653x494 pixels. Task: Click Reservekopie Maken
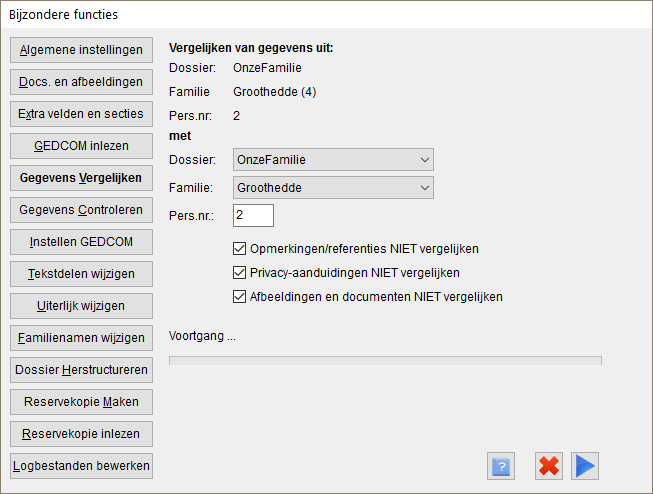tap(81, 402)
